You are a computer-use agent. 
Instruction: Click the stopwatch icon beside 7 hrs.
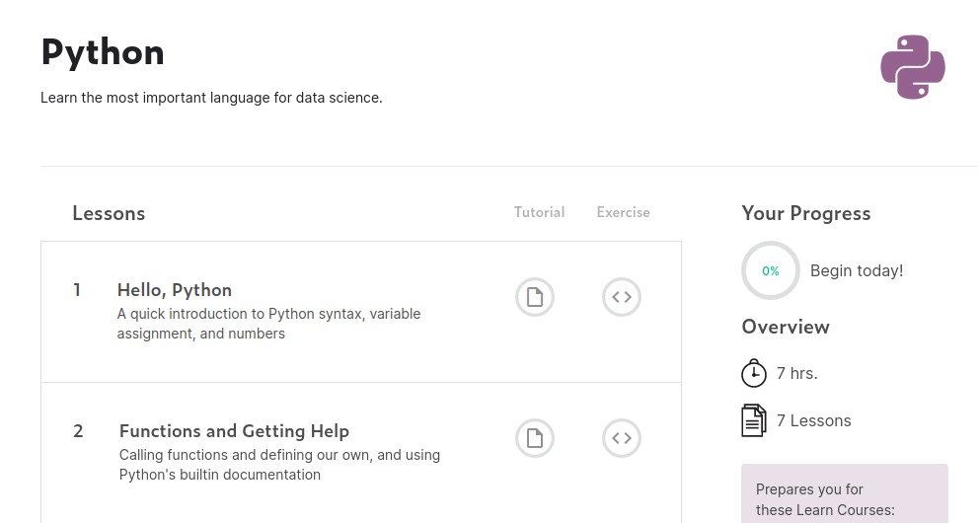tap(754, 373)
